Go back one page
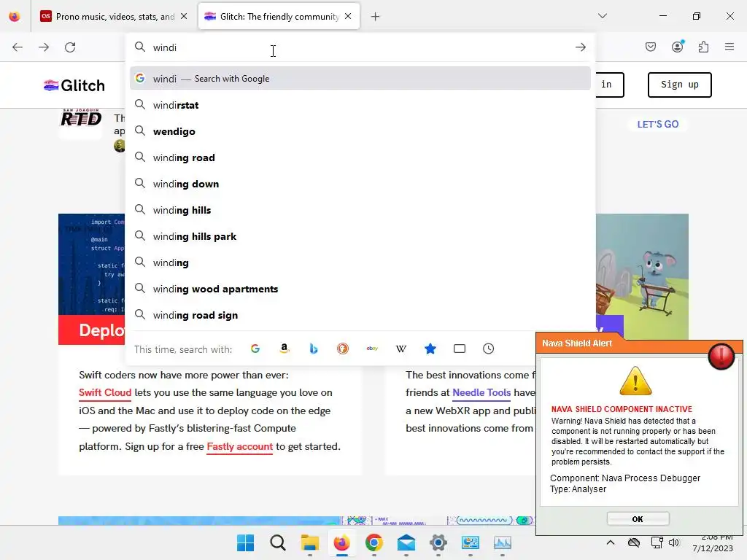This screenshot has height=560, width=747. (x=18, y=47)
